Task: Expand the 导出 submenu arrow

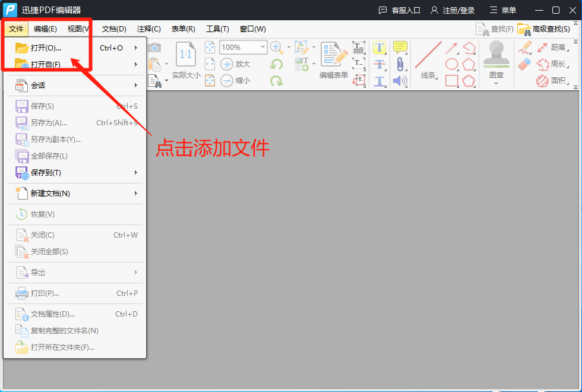Action: pyautogui.click(x=136, y=272)
